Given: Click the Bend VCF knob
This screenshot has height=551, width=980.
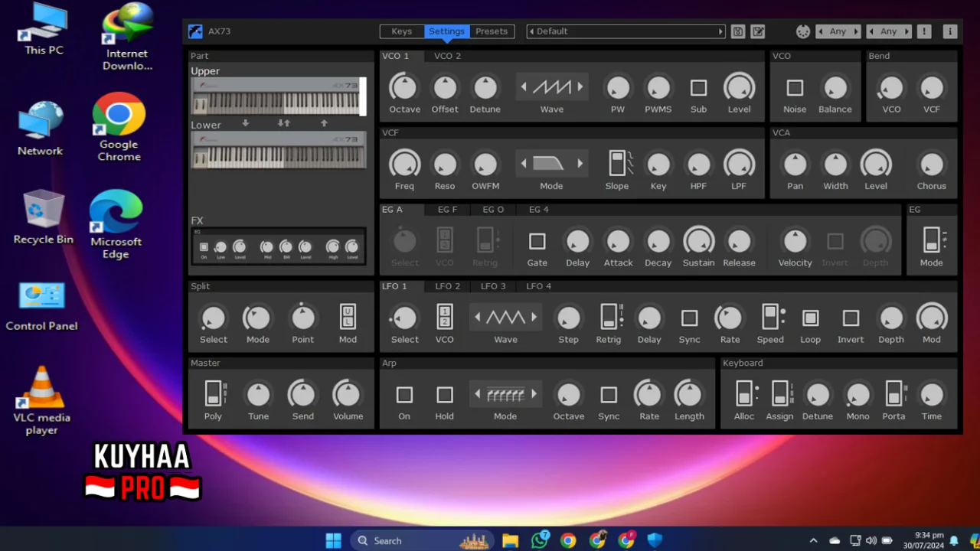Looking at the screenshot, I should pyautogui.click(x=931, y=88).
